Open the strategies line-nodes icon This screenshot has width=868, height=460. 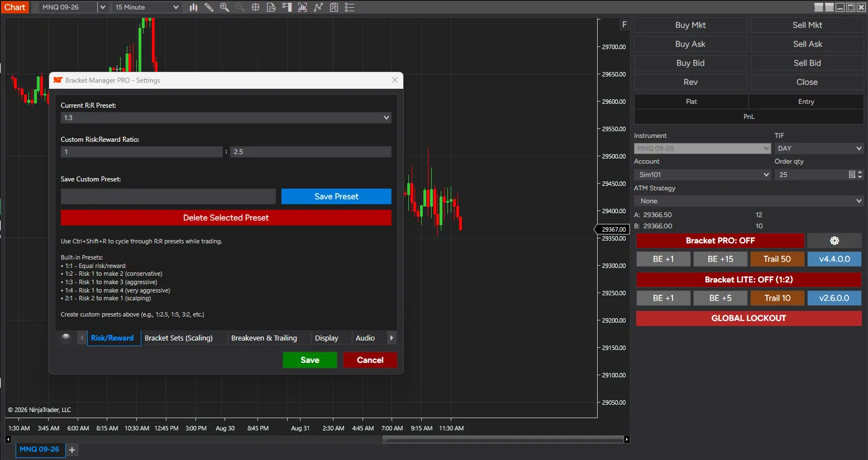coord(318,7)
